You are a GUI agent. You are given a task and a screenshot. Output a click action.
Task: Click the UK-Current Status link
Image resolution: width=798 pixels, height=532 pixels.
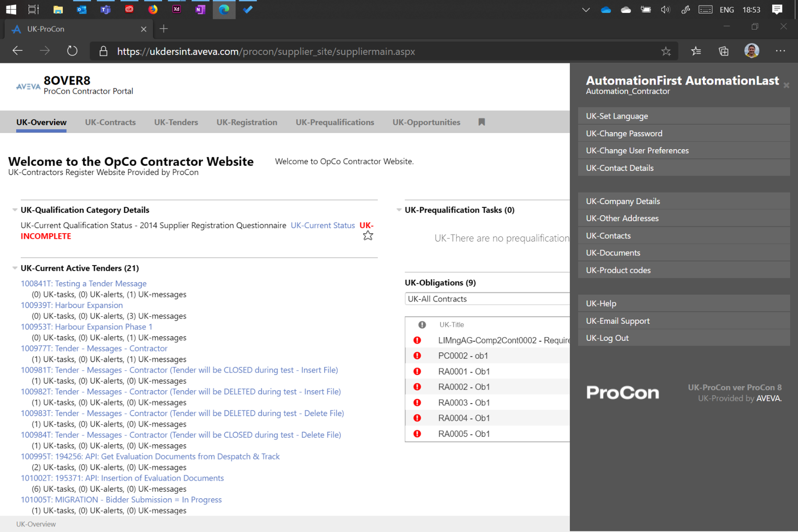(322, 225)
